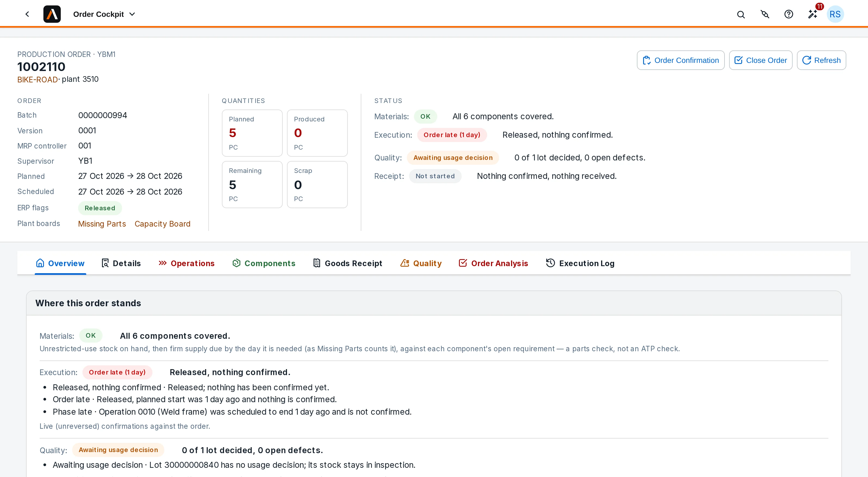Click the Released ERP flag badge
Image resolution: width=868 pixels, height=477 pixels.
pyautogui.click(x=100, y=208)
